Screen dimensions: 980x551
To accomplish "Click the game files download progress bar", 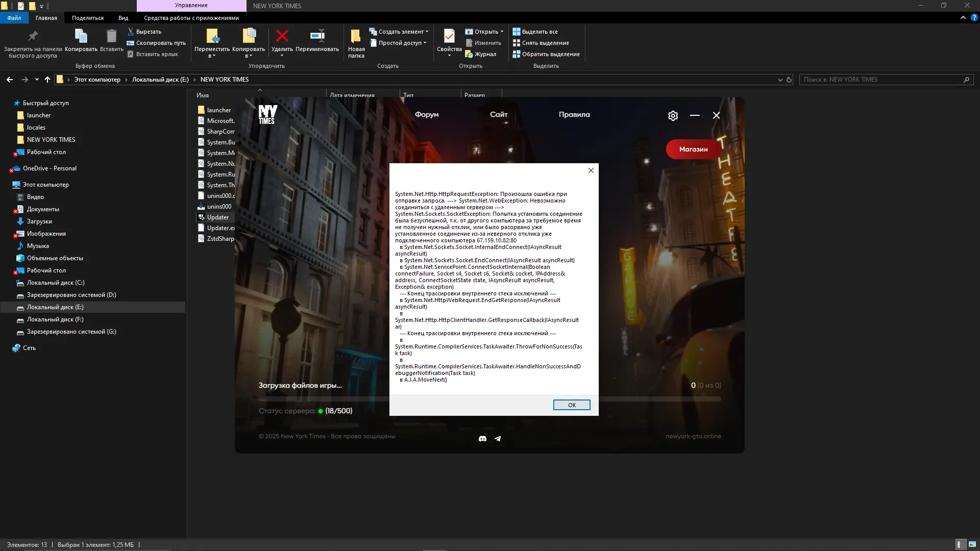I will point(324,399).
